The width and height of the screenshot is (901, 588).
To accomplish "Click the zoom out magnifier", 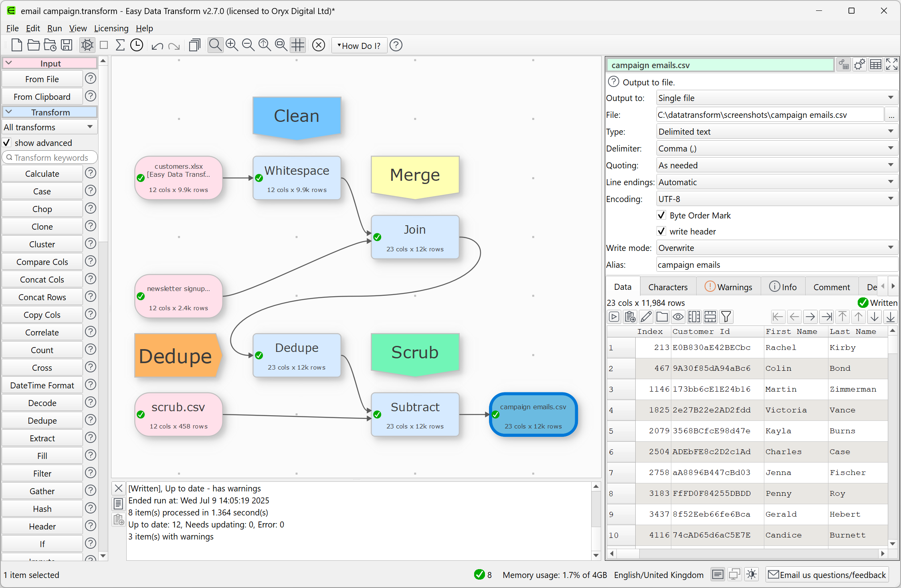I will 248,45.
